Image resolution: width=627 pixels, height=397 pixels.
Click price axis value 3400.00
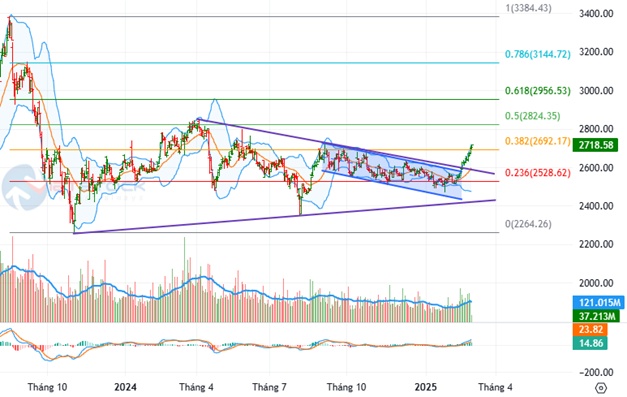pos(596,14)
